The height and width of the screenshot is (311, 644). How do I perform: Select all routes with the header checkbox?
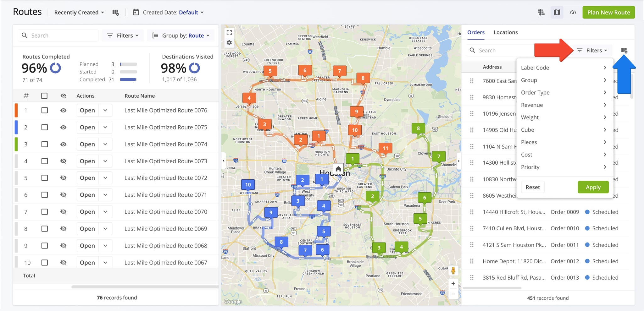[44, 96]
